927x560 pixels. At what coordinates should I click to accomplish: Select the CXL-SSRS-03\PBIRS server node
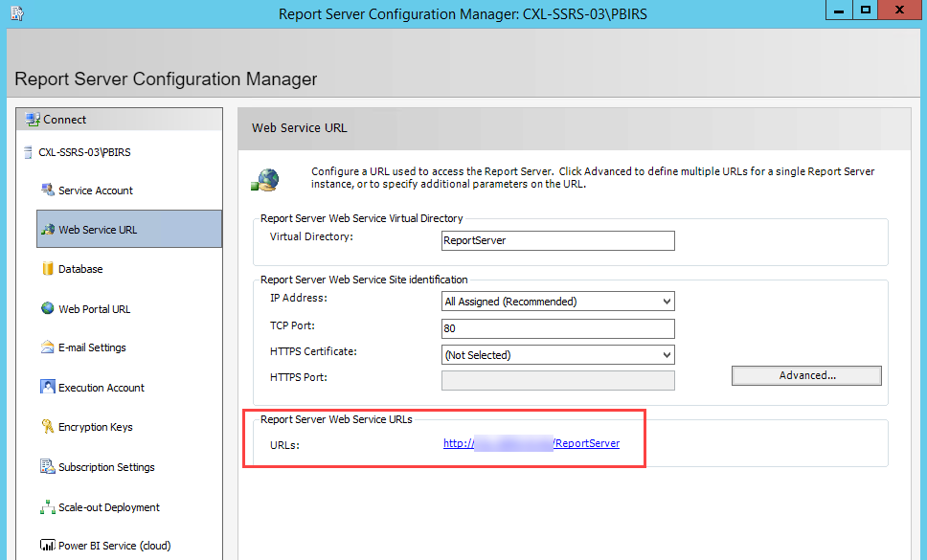tap(84, 152)
